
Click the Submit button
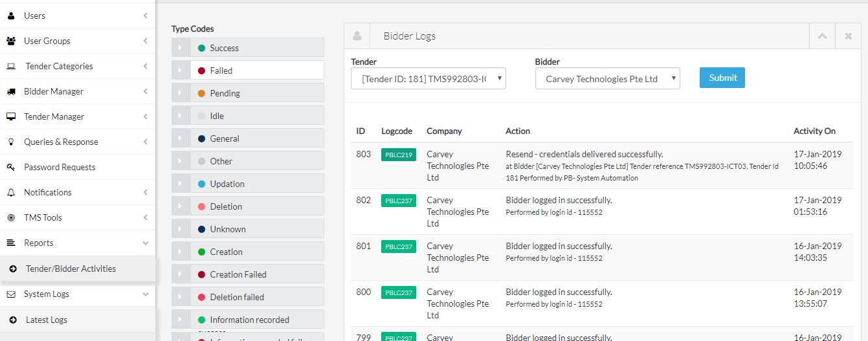pyautogui.click(x=722, y=78)
